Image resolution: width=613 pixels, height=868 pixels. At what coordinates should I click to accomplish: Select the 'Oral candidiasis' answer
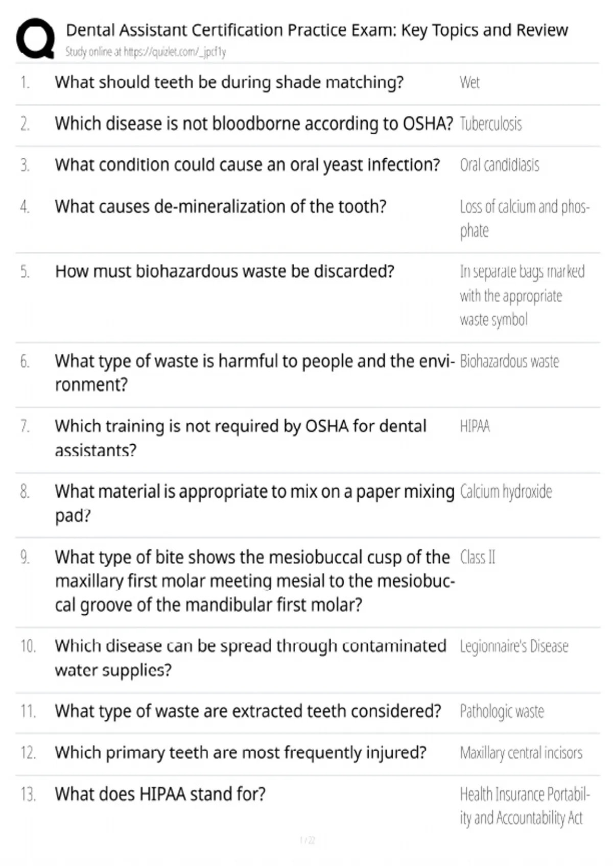tap(499, 165)
